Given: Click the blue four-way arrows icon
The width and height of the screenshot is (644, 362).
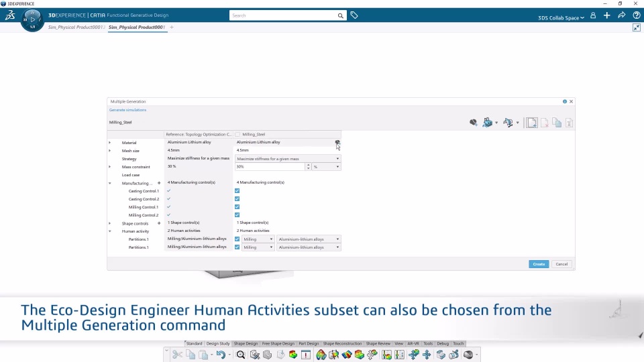Looking at the screenshot, I should tap(427, 355).
